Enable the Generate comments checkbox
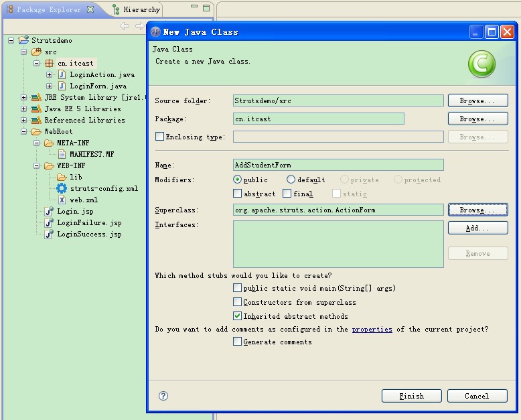Image resolution: width=521 pixels, height=420 pixels. click(x=237, y=341)
